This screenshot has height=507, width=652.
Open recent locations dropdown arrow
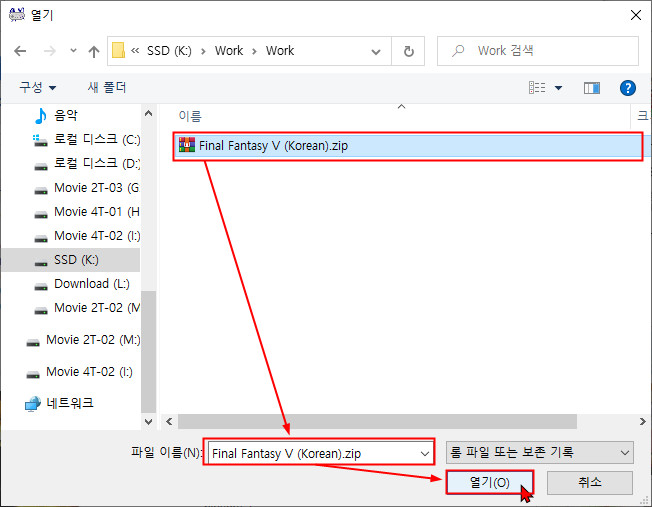[73, 51]
